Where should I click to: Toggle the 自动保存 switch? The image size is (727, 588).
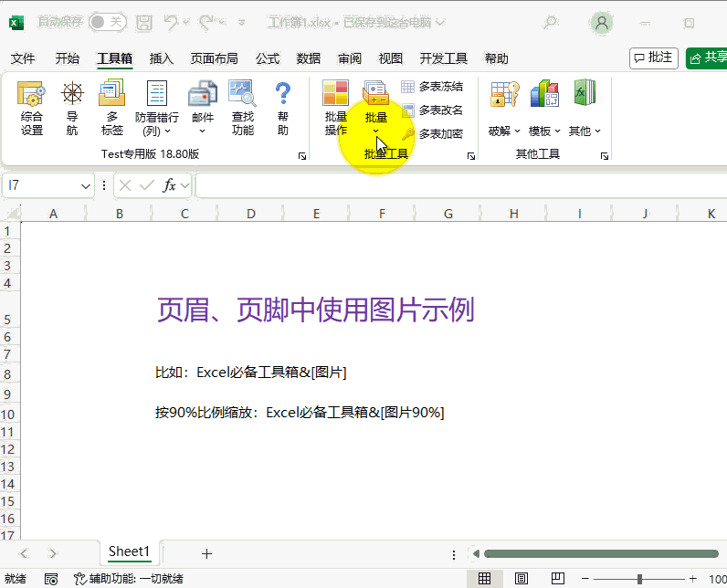pyautogui.click(x=107, y=22)
